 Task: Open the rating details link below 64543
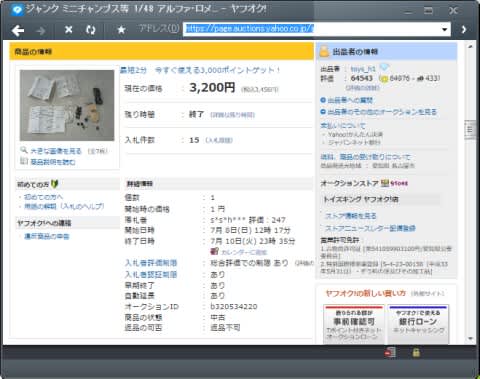(362, 88)
